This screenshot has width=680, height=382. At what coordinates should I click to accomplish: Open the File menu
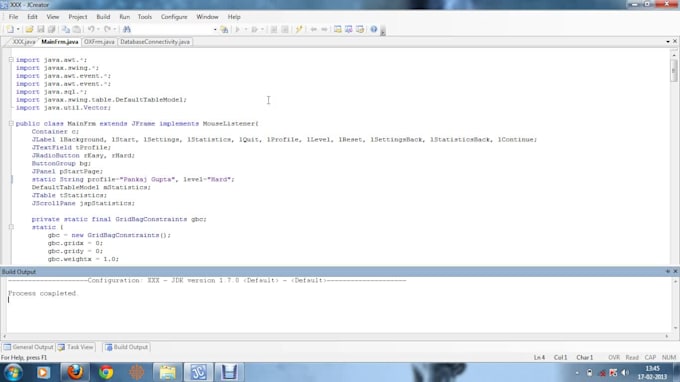point(13,17)
